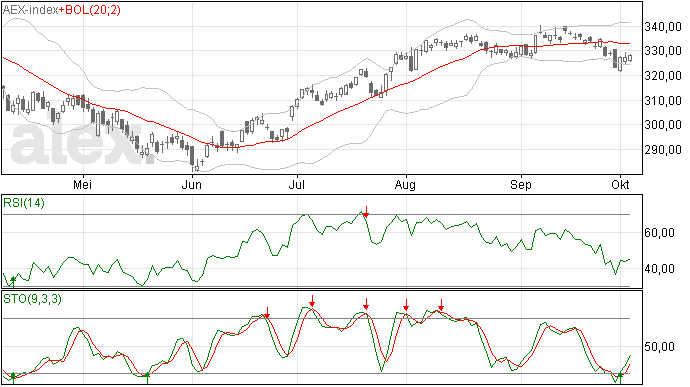Select the Jun month label
Screen dimensions: 690x387
coord(192,184)
